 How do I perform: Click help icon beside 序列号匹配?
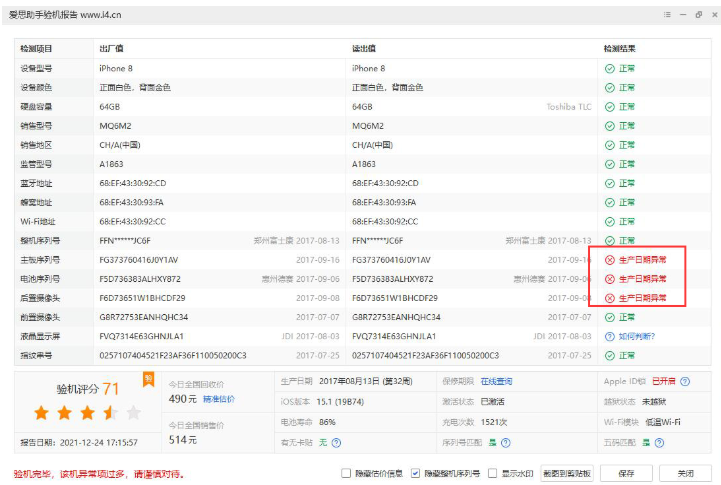tap(505, 443)
